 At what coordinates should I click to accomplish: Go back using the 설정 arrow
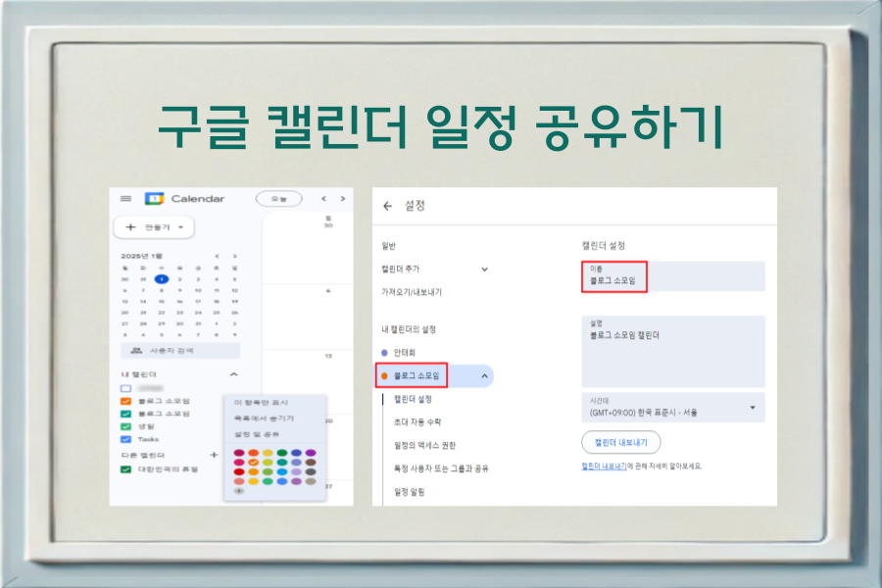point(387,206)
